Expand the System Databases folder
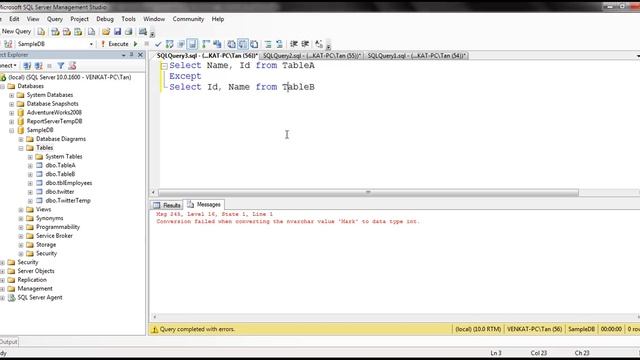 [x=11, y=95]
